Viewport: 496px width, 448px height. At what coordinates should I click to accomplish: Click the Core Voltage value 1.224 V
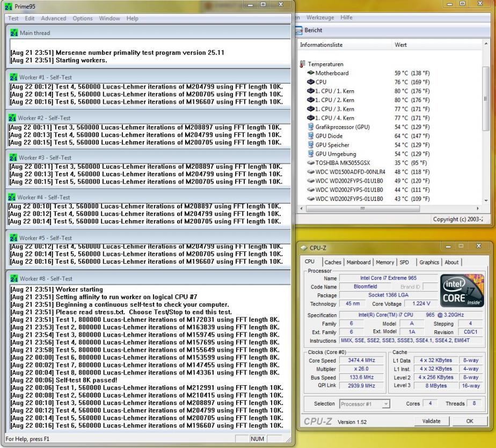point(421,304)
